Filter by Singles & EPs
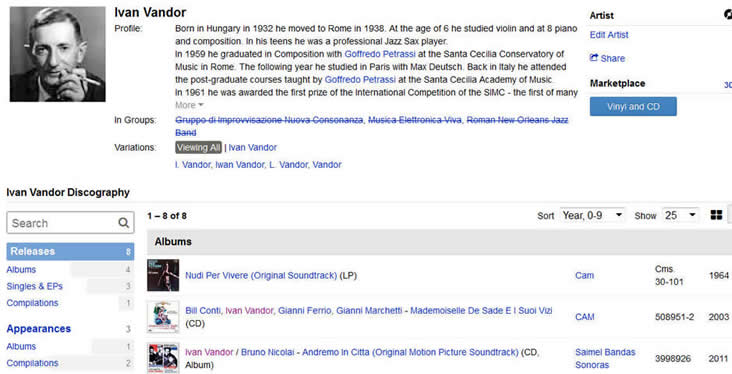The image size is (732, 374). pos(35,286)
